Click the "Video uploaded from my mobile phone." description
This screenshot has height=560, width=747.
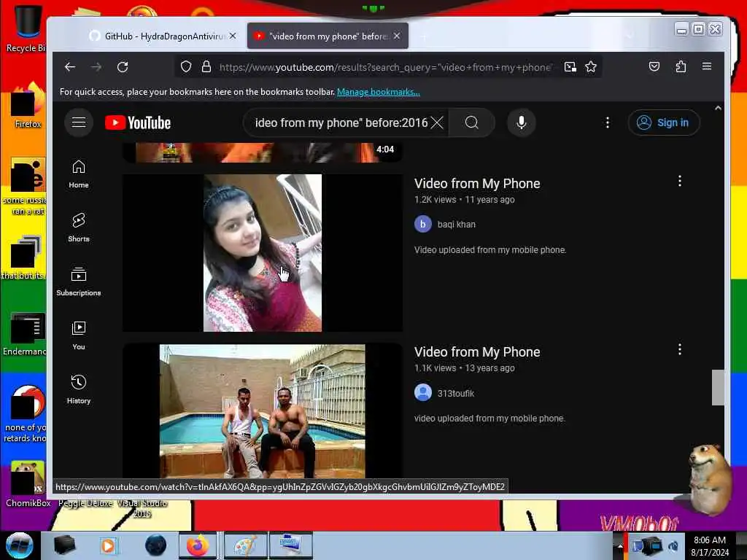490,250
